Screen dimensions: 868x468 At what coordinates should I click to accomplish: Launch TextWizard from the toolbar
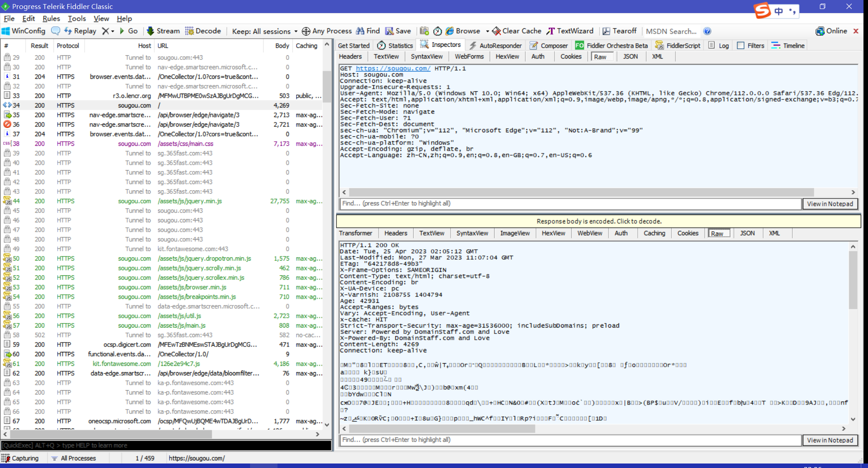click(x=569, y=31)
